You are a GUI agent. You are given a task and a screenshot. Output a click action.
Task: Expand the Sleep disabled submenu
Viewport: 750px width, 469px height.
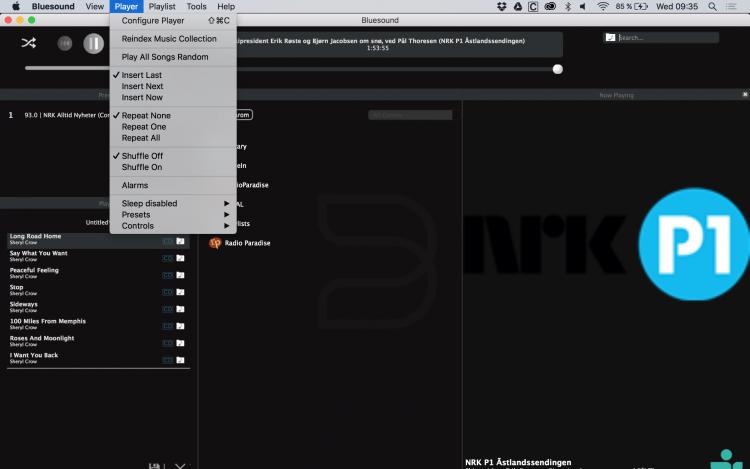[x=173, y=204]
